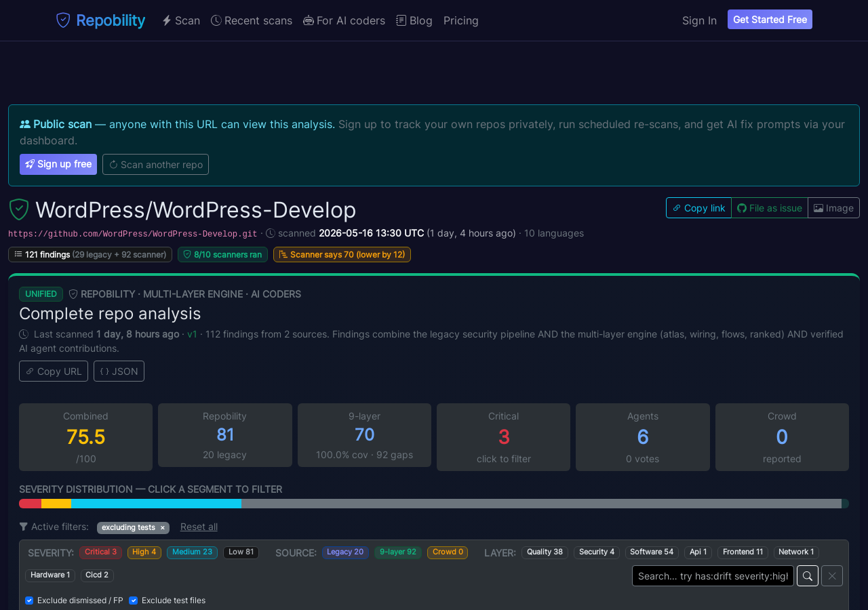The image size is (868, 610).
Task: Filter layer by Hardware 1
Action: [50, 575]
